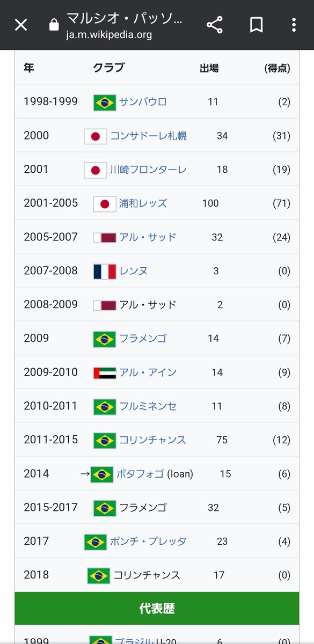Tap the share icon in top bar
This screenshot has width=314, height=644.
215,25
